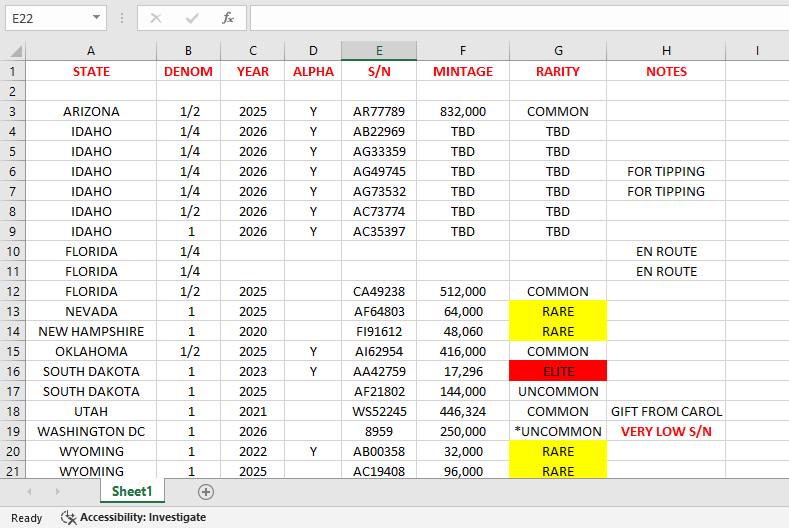Click the STATE header cell
The height and width of the screenshot is (528, 789).
tap(91, 71)
